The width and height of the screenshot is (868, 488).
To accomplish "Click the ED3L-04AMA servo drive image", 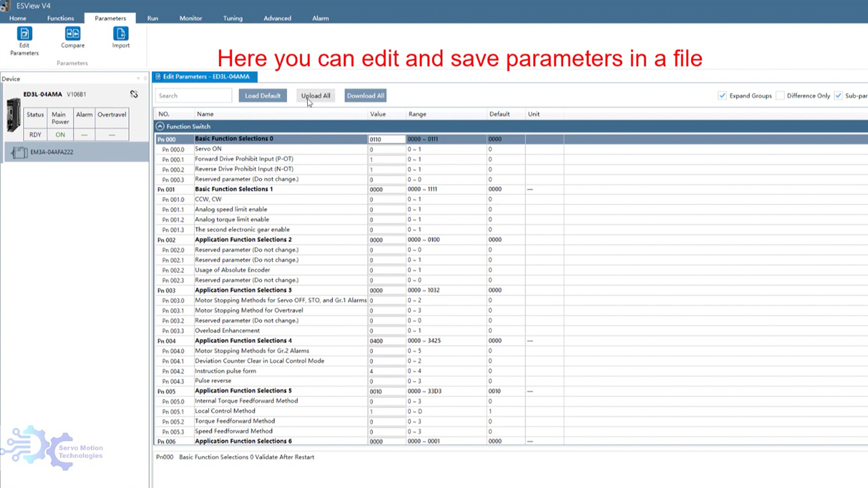I will click(x=13, y=115).
